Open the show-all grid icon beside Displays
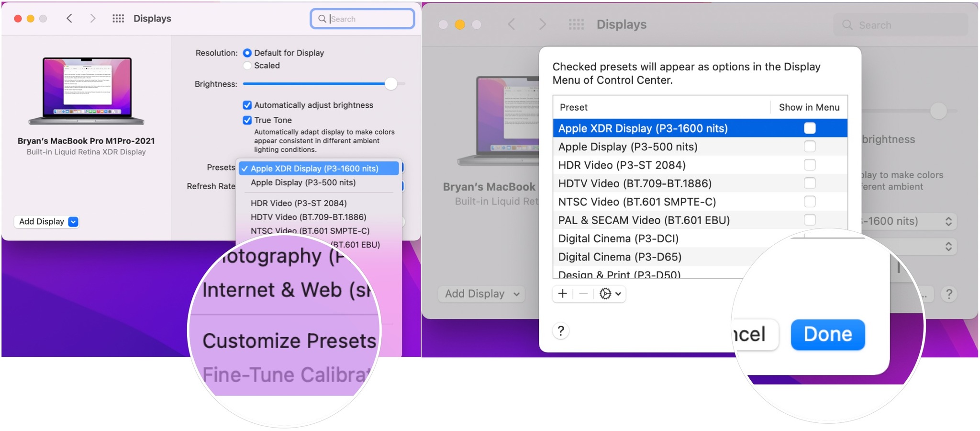980x431 pixels. pyautogui.click(x=118, y=19)
